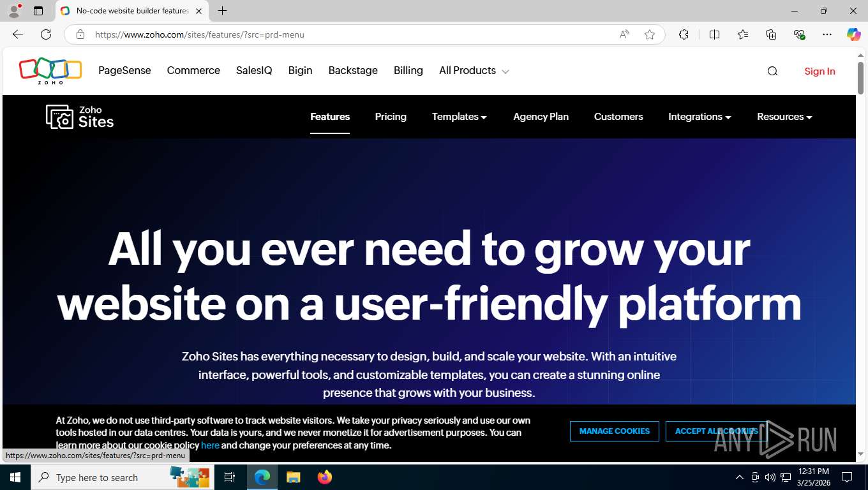Open the network tray icon
The width and height of the screenshot is (868, 490).
click(785, 477)
